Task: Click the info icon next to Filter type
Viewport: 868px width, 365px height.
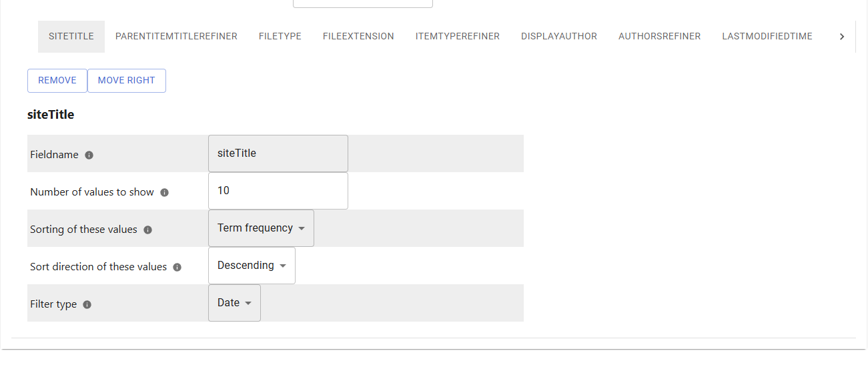Action: 87,304
